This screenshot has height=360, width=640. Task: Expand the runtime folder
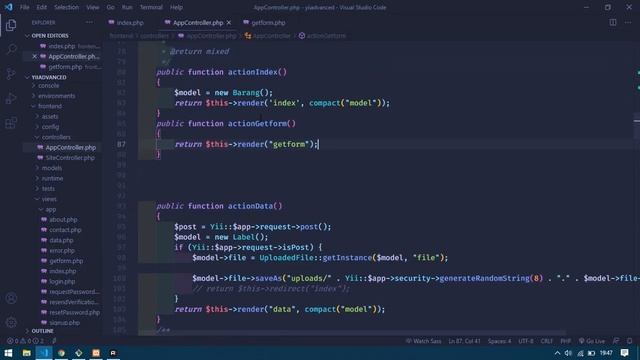point(52,178)
